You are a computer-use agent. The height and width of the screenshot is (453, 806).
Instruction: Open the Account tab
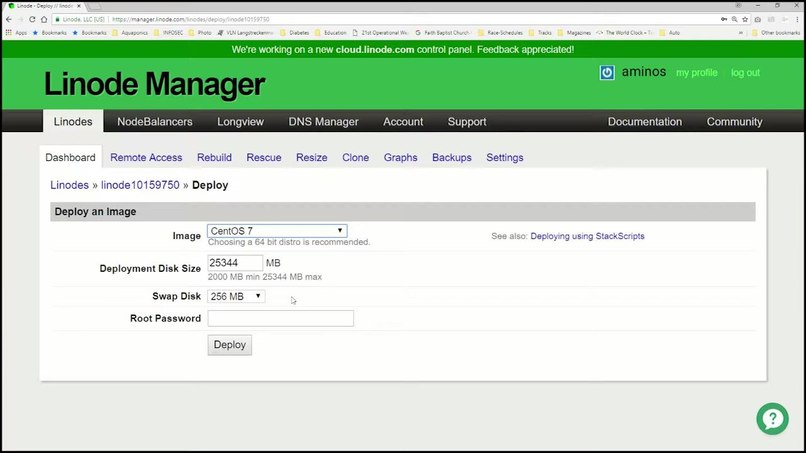click(403, 121)
